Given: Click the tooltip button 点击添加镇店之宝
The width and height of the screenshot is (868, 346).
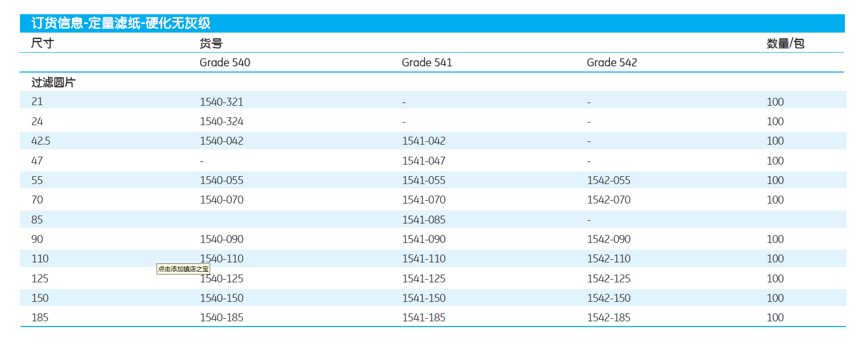Looking at the screenshot, I should point(183,269).
